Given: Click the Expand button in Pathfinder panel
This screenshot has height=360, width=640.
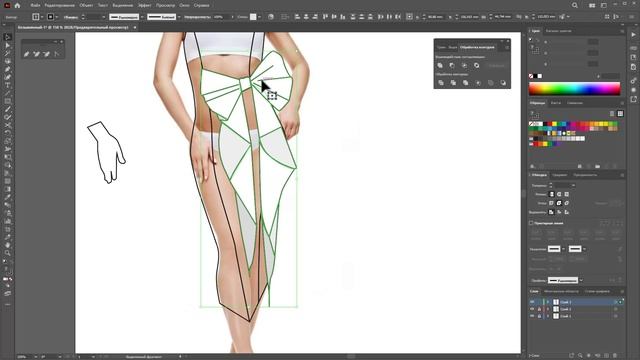Looking at the screenshot, I should coord(496,65).
